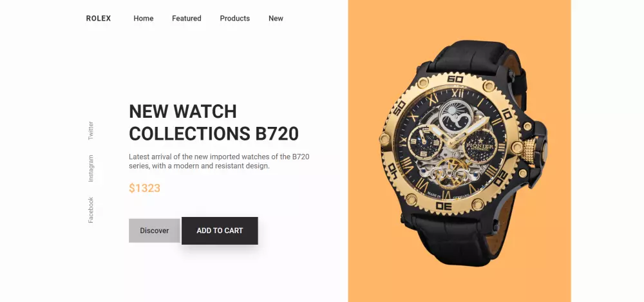Image resolution: width=644 pixels, height=302 pixels.
Task: Click the ROLEX brand logo
Action: (x=99, y=19)
